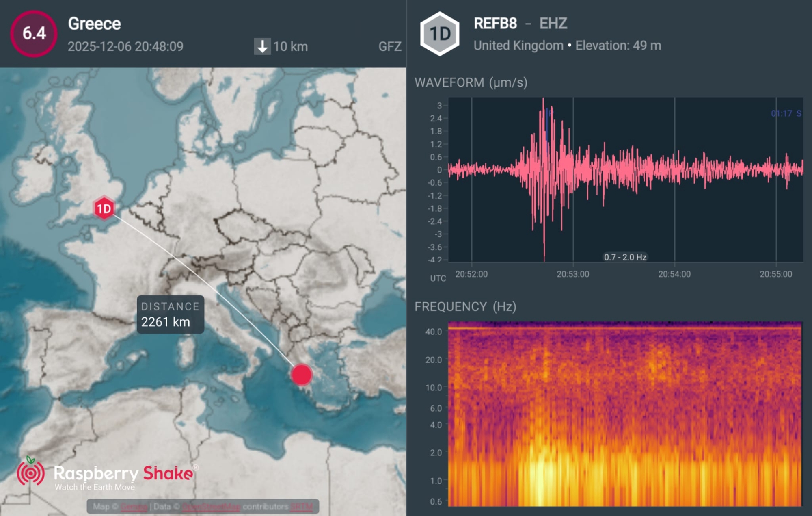Click the 20:53:00 time axis label
Image resolution: width=812 pixels, height=516 pixels.
tap(572, 274)
